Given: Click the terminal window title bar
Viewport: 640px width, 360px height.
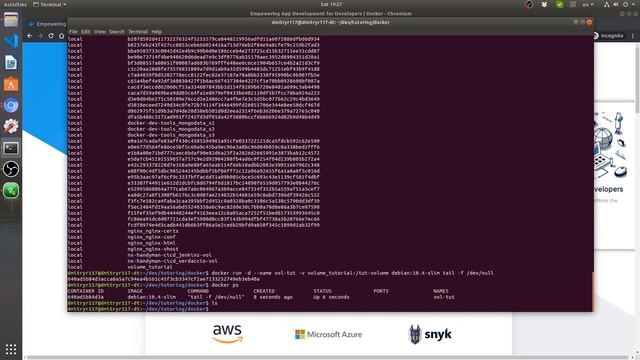Looking at the screenshot, I should click(331, 22).
